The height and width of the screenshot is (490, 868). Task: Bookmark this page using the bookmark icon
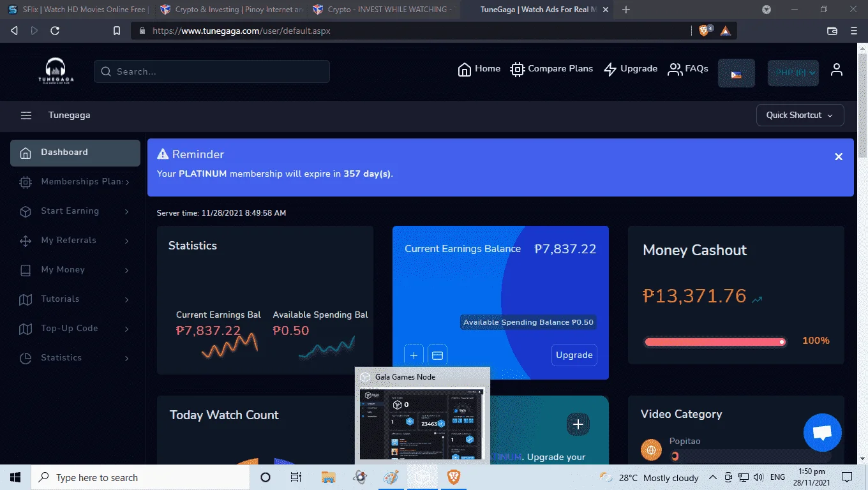click(x=116, y=31)
